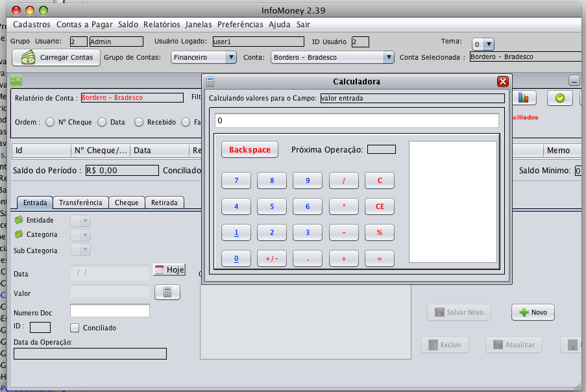Click calculator key 5
The width and height of the screenshot is (586, 392).
(x=272, y=206)
